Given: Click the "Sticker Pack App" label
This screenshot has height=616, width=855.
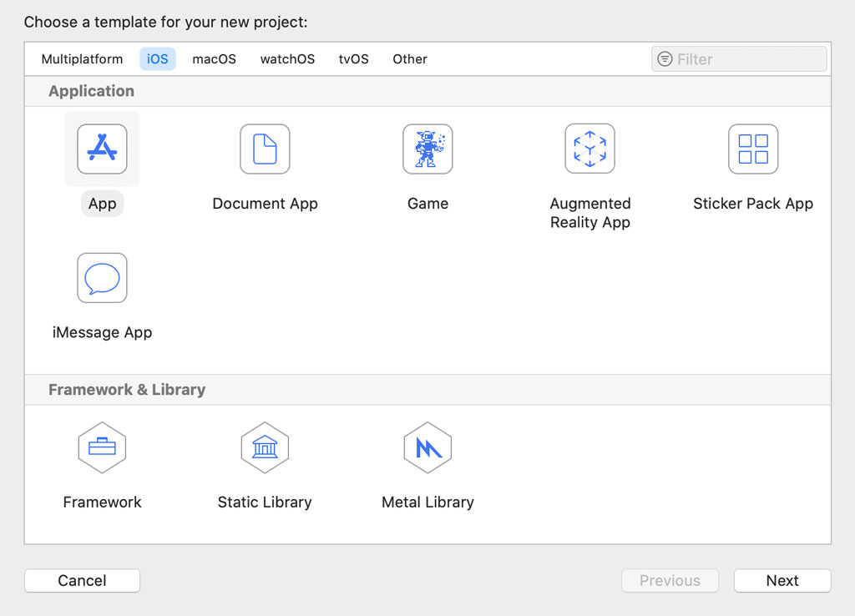Looking at the screenshot, I should [753, 204].
